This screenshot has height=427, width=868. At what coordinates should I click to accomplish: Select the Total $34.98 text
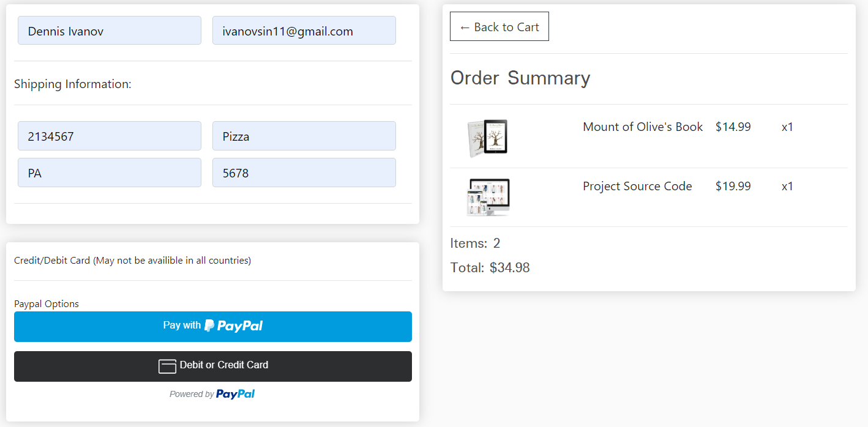490,267
